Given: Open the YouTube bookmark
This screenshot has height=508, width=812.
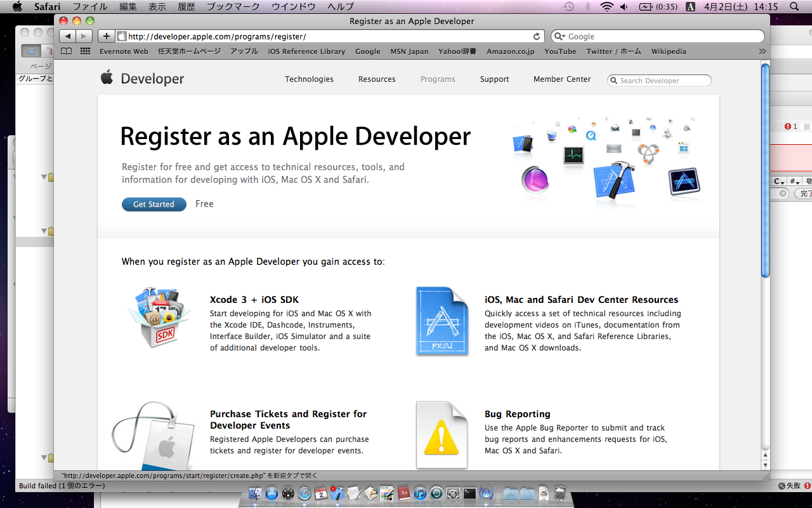Looking at the screenshot, I should point(560,51).
